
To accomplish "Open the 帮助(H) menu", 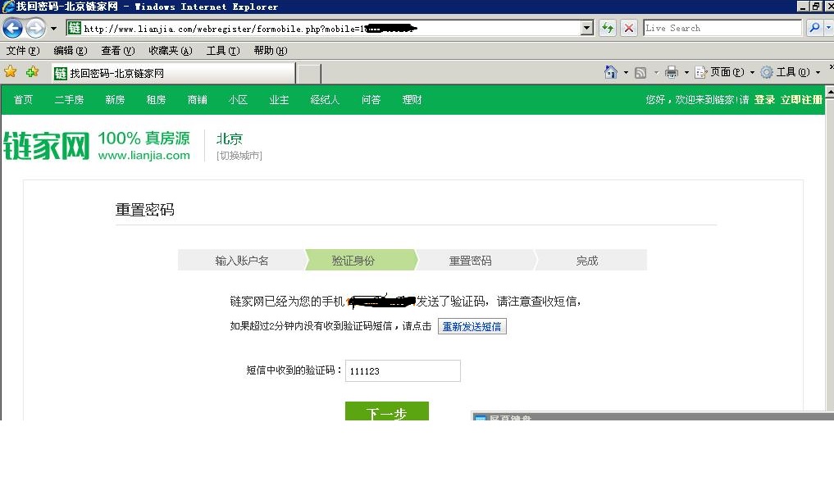I will point(270,51).
